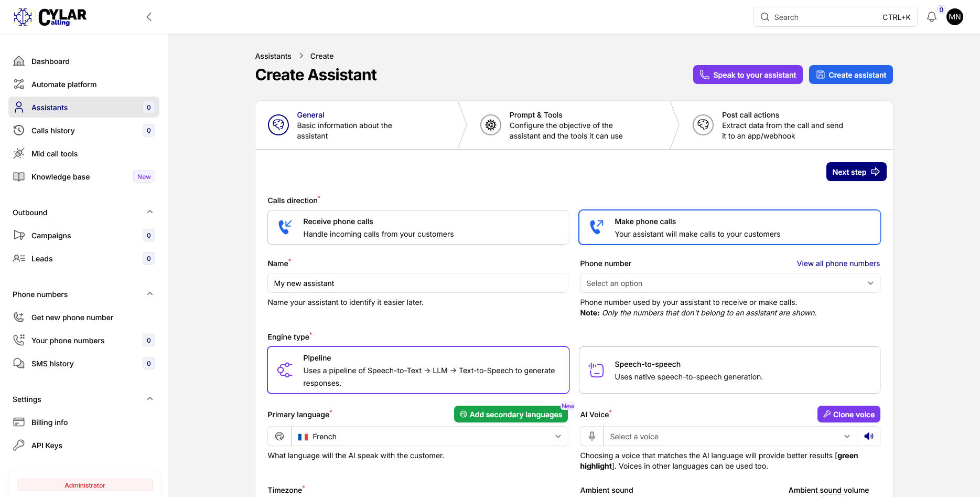980x497 pixels.
Task: Click the globe icon beside Primary language
Action: coord(279,436)
